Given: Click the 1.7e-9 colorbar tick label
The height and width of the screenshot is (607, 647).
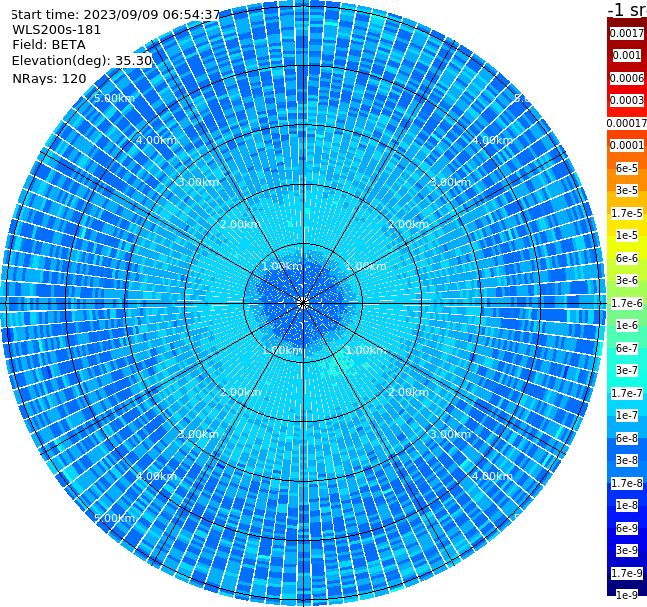Looking at the screenshot, I should (x=627, y=573).
